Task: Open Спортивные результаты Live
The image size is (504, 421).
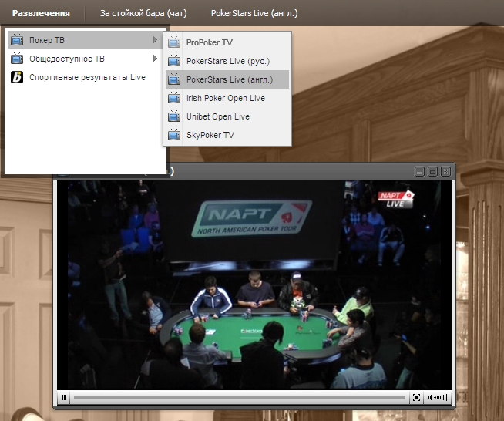Action: coord(85,78)
